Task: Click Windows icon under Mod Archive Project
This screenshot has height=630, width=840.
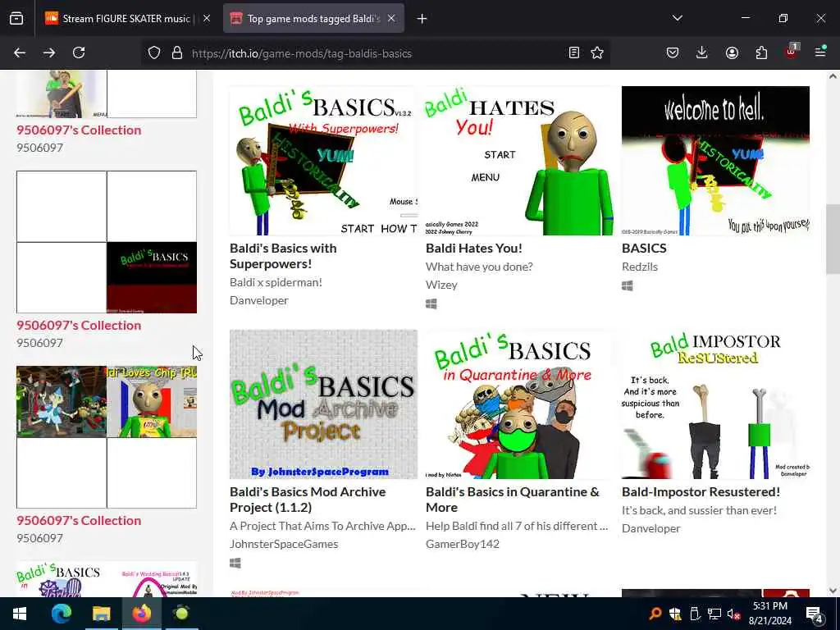Action: 235,563
